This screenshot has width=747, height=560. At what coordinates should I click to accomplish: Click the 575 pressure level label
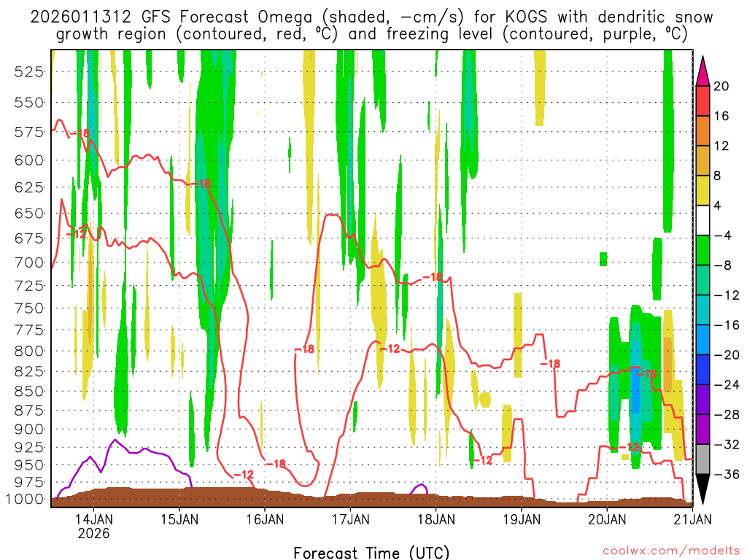[x=28, y=132]
